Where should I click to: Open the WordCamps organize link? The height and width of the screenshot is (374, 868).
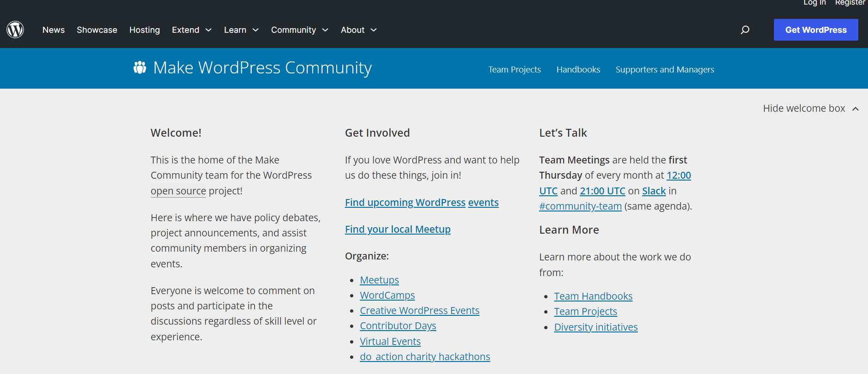pyautogui.click(x=387, y=295)
